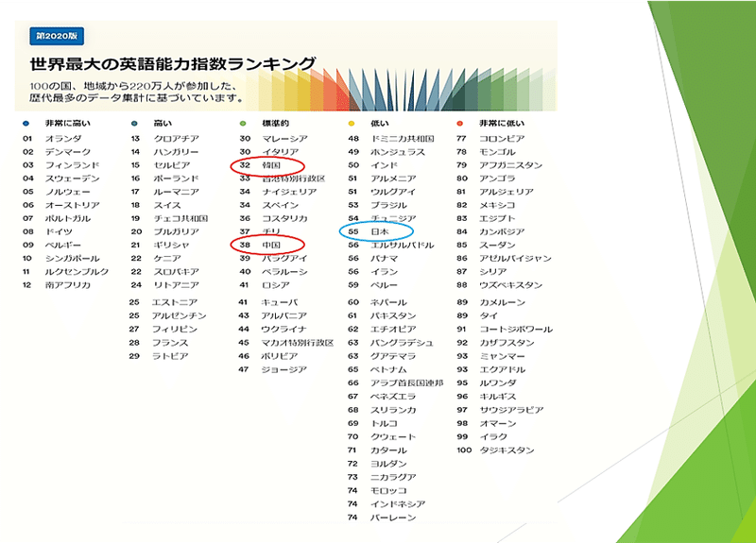Click the ジョージア entry ranked 47

pos(283,369)
